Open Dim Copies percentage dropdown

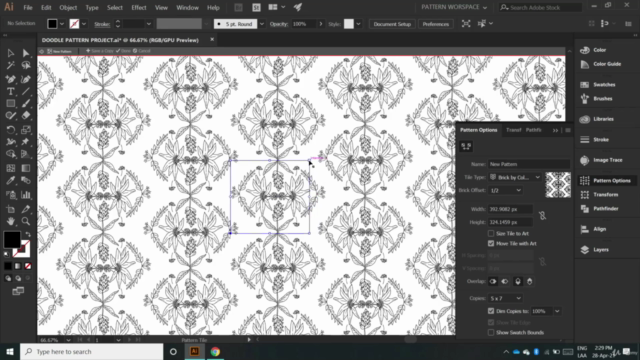coord(557,311)
